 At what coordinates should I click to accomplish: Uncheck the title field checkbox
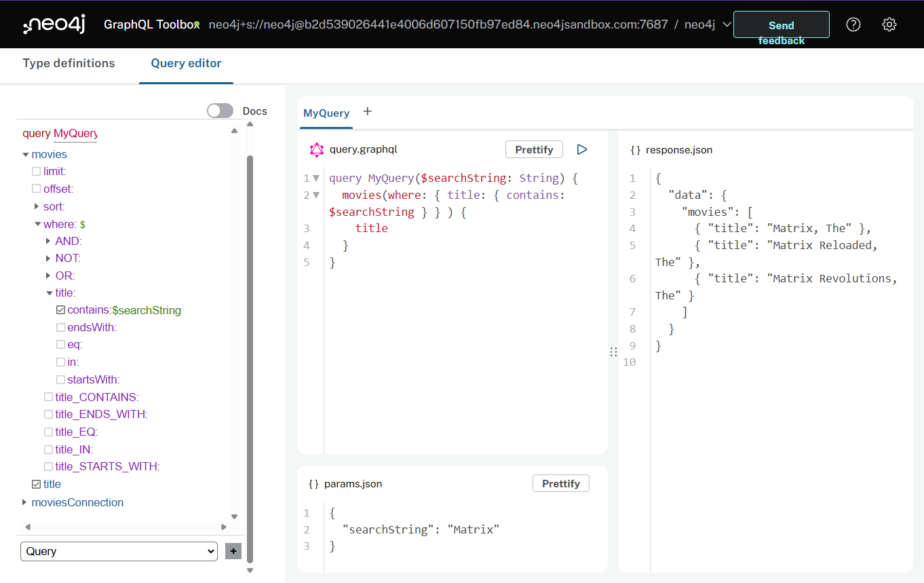tap(37, 485)
